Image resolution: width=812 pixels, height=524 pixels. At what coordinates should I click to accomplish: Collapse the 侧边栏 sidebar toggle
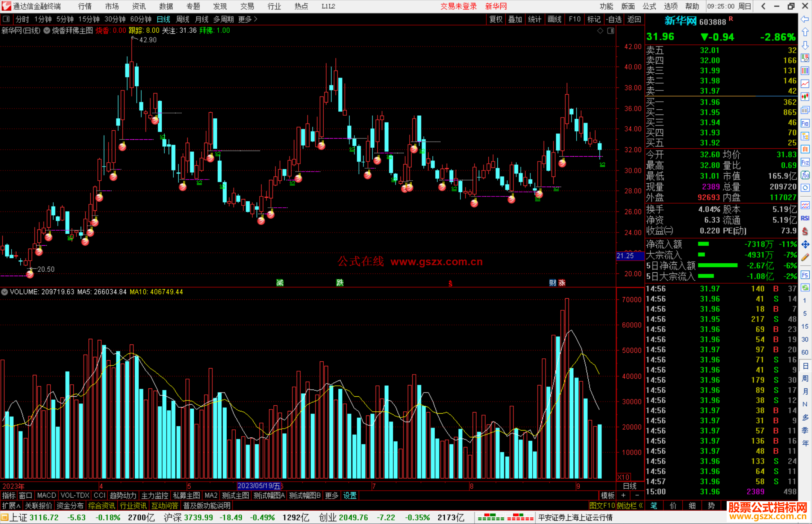point(630,506)
